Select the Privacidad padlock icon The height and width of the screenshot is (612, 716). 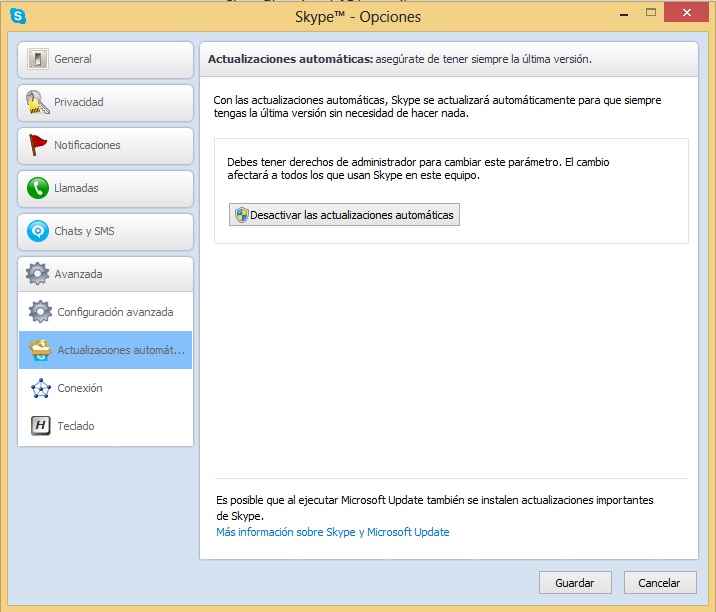pos(38,102)
